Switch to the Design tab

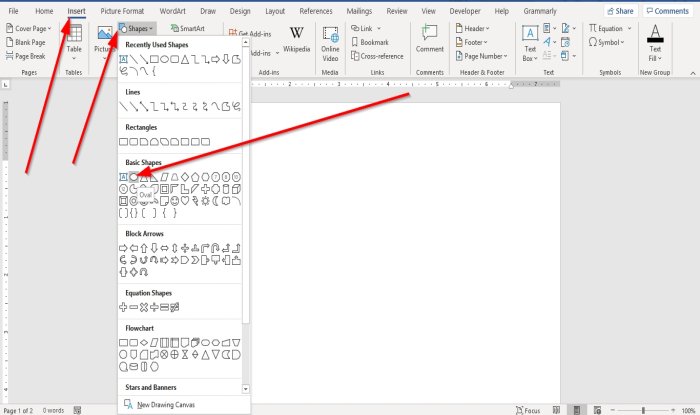pyautogui.click(x=240, y=11)
